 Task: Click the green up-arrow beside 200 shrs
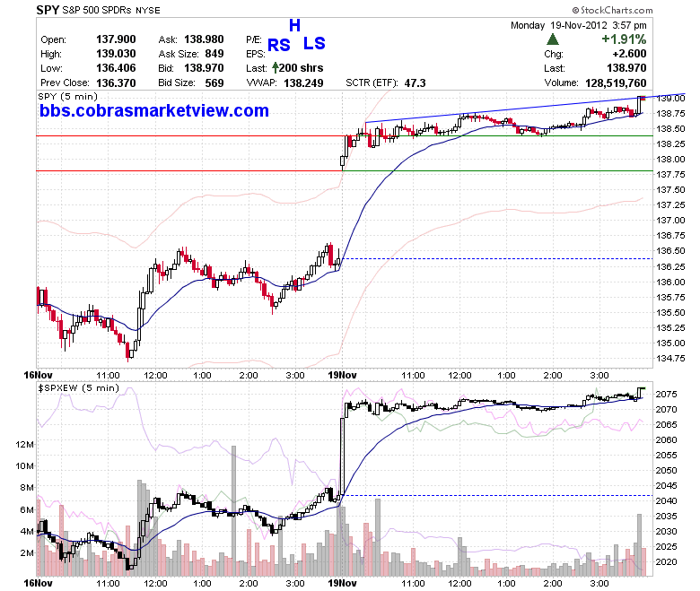click(276, 68)
